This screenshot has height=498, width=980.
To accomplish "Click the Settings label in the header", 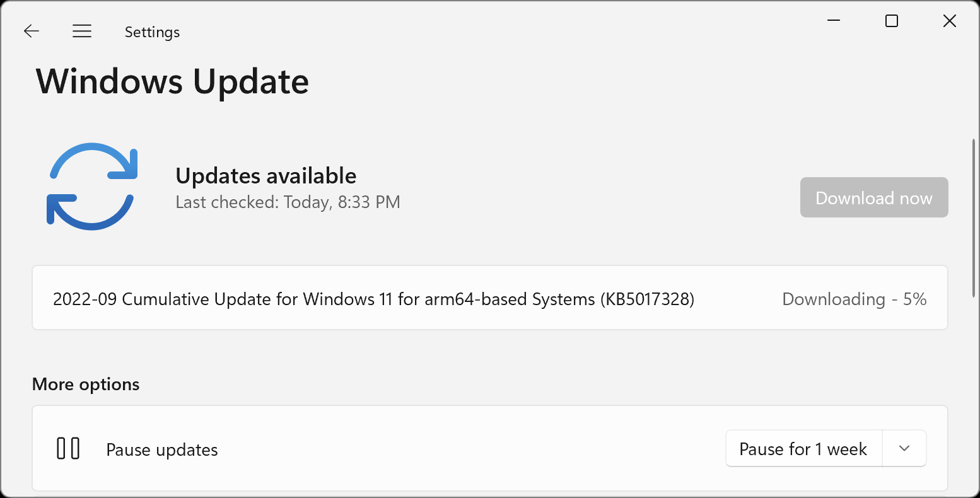I will [x=151, y=31].
